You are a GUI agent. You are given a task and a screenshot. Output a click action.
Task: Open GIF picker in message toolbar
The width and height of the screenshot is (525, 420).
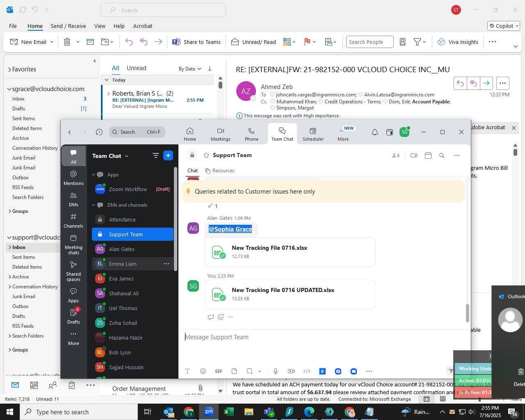(x=219, y=371)
